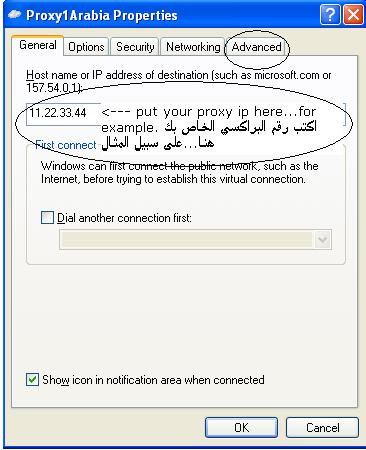Select the Networking tab
Screen dimensions: 366x450
click(193, 47)
